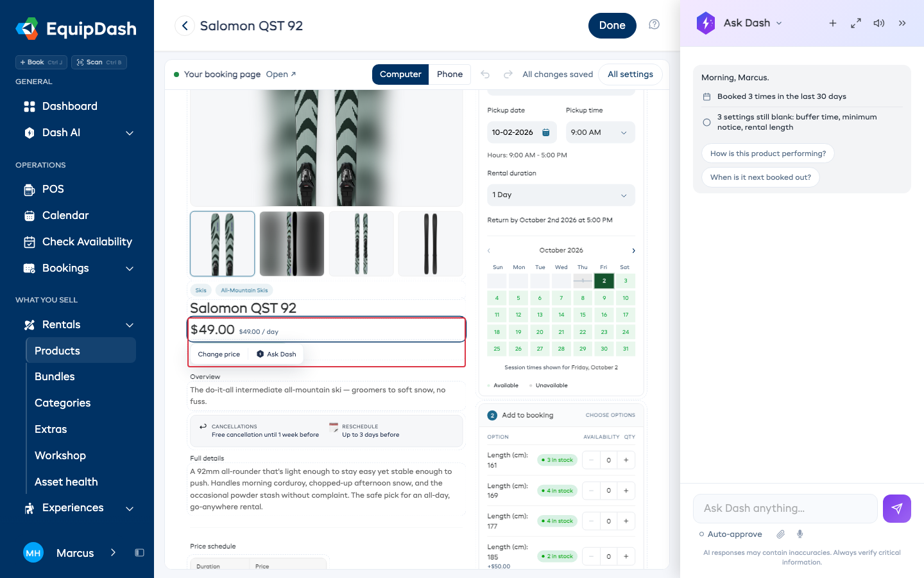Collapse the Ask Dash panel with double chevron

pyautogui.click(x=902, y=23)
